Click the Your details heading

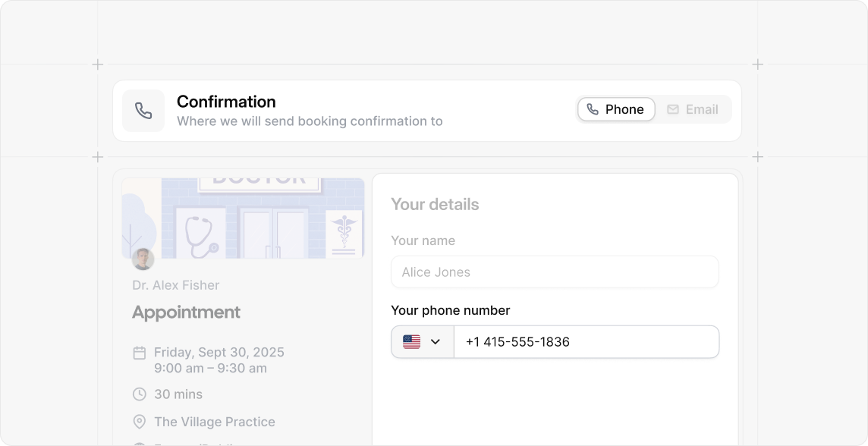coord(435,204)
